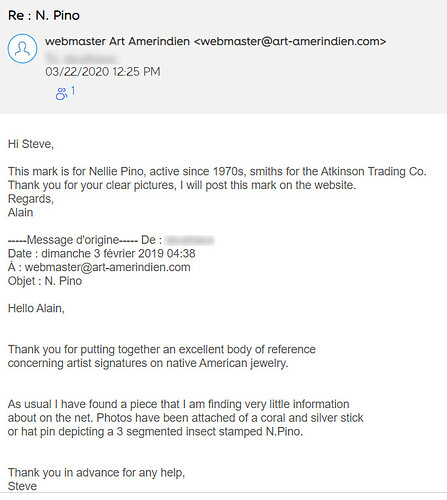Viewport: 447px width, 500px height.
Task: Click the webmaster@art-amerindien.com address in header
Action: (290, 41)
